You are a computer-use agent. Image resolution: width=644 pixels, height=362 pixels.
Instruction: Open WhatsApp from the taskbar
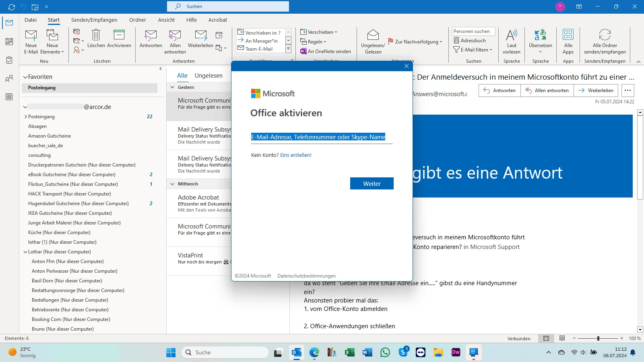click(385, 353)
